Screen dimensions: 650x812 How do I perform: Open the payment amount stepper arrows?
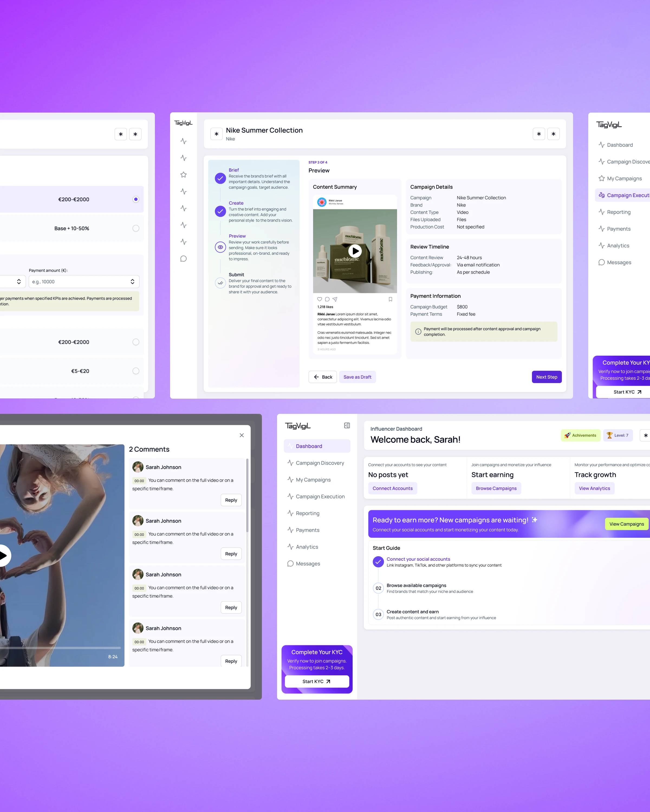click(x=132, y=282)
